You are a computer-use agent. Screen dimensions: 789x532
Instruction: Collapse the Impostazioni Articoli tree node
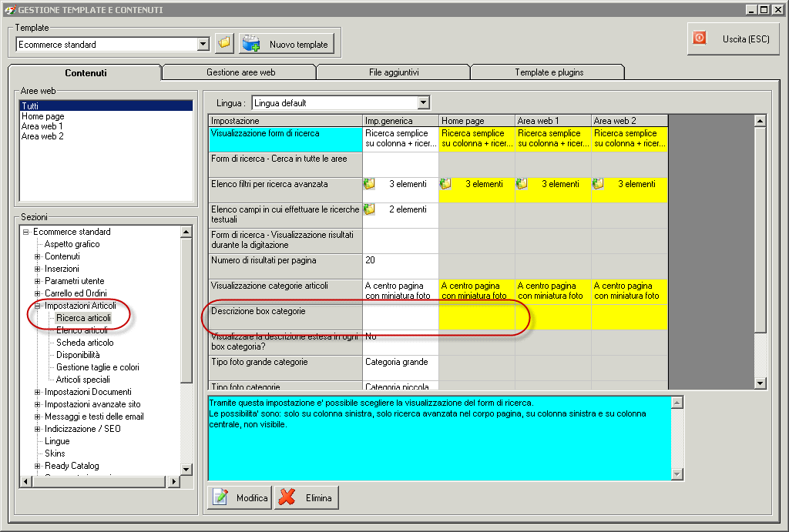(x=37, y=306)
